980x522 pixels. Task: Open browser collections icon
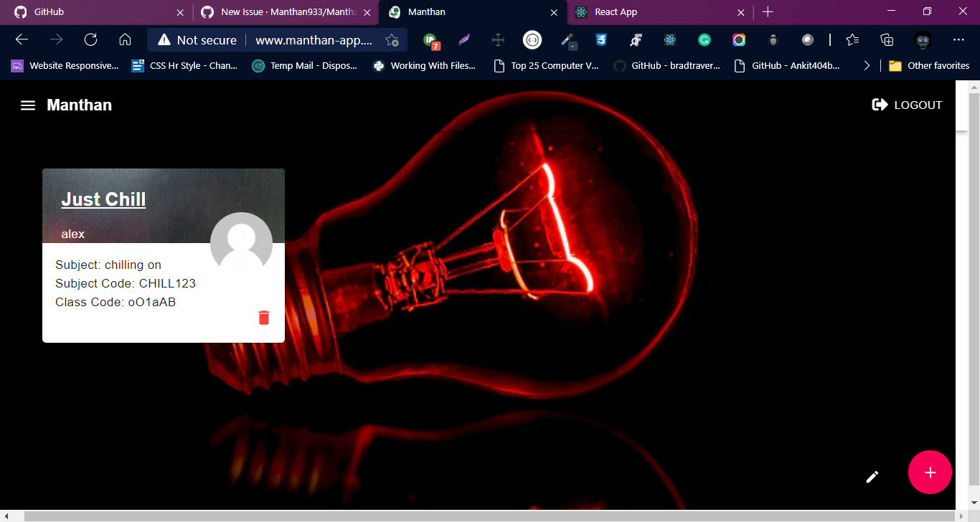(887, 40)
